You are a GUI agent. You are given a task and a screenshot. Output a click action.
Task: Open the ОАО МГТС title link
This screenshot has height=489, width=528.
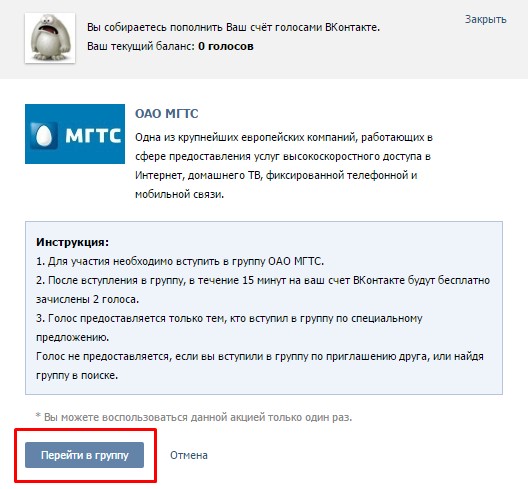[x=167, y=113]
